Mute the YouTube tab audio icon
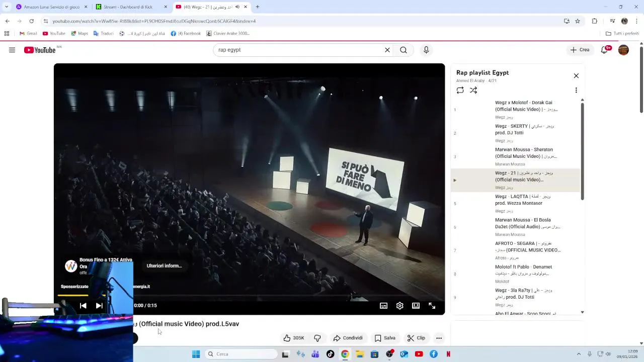This screenshot has width=644, height=362. pyautogui.click(x=237, y=7)
